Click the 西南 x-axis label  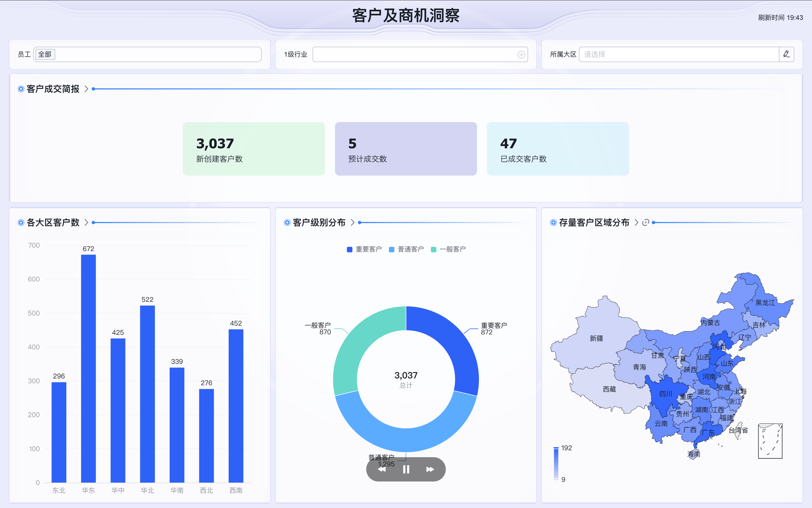(236, 491)
